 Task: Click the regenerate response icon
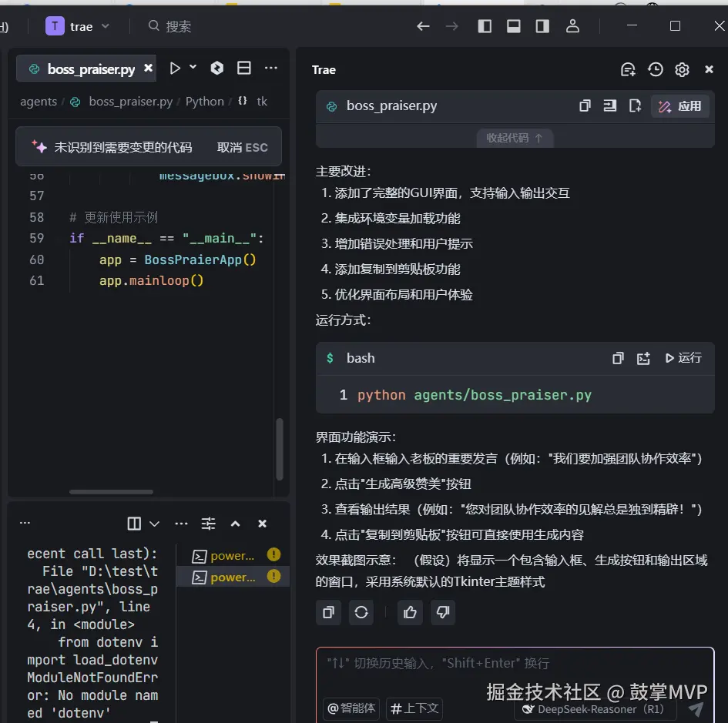pyautogui.click(x=361, y=612)
